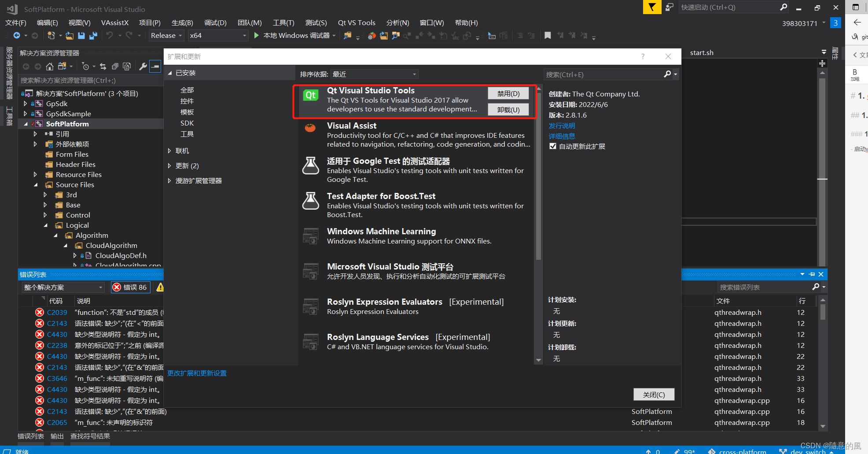
Task: Switch to the 查找符号结果 tab
Action: coord(90,436)
